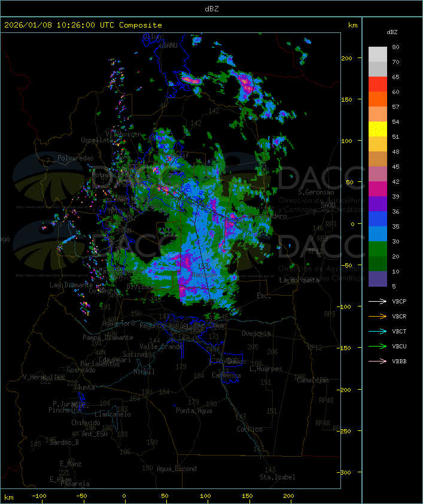Image resolution: width=423 pixels, height=504 pixels.
Task: Select the magenta 39-42 dBZ legend color
Action: [378, 189]
